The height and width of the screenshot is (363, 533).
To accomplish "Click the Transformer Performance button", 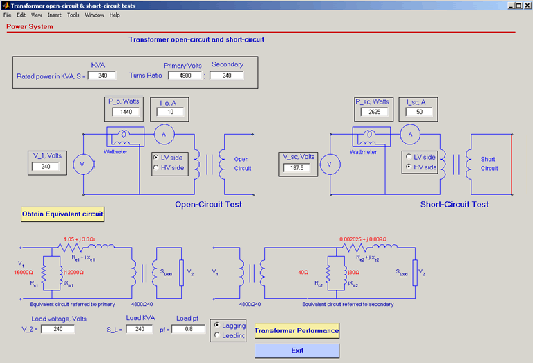I will coord(297,331).
